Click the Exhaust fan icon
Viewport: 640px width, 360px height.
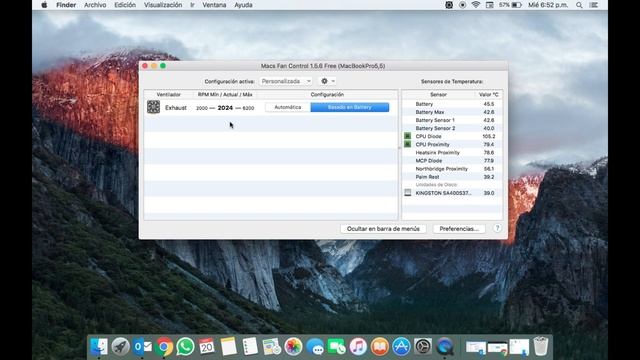pyautogui.click(x=153, y=107)
